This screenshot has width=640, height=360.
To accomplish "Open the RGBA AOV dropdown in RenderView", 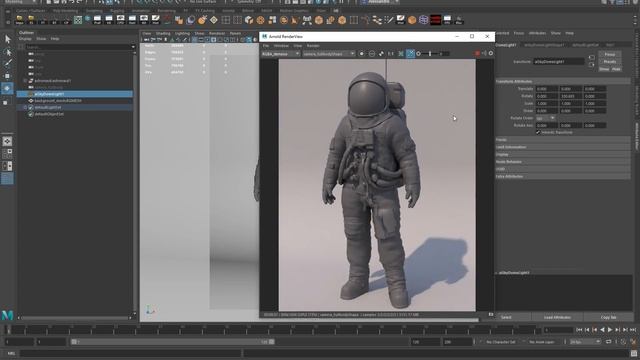I will [281, 54].
